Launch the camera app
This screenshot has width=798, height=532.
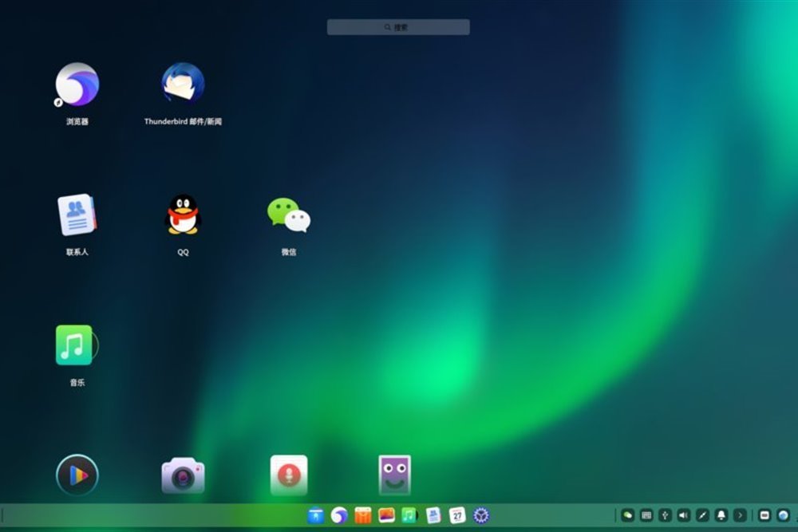tap(183, 475)
